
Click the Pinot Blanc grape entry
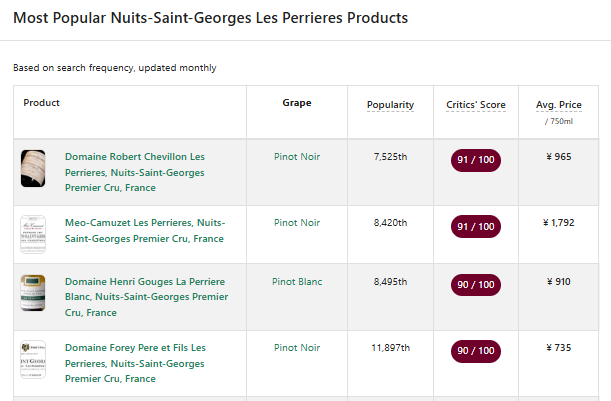(297, 282)
